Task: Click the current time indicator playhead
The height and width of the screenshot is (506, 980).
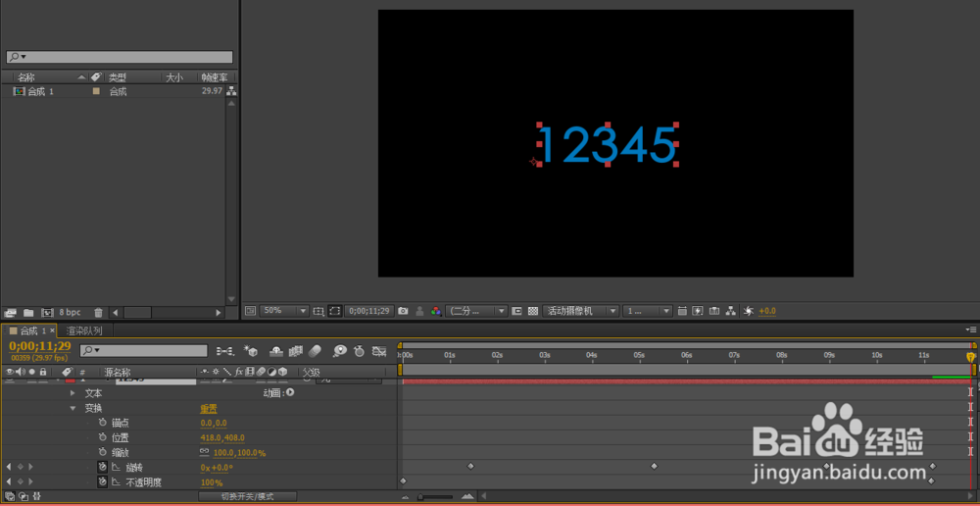Action: point(970,357)
